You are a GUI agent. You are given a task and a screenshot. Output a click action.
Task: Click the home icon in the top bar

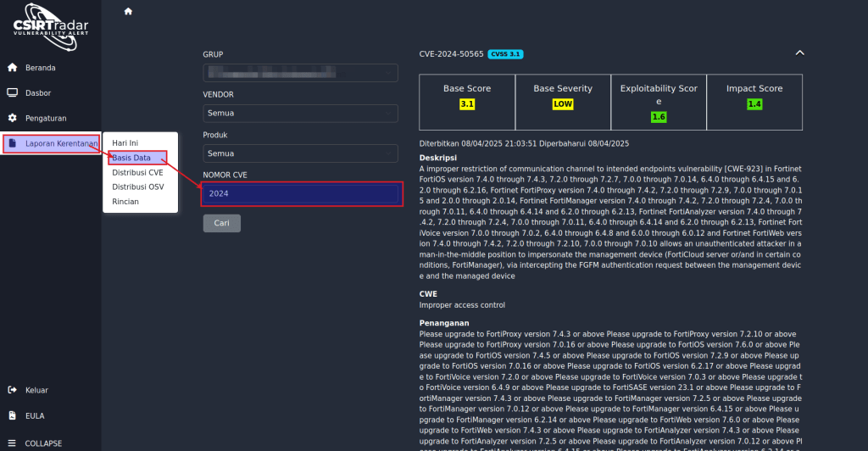click(129, 11)
